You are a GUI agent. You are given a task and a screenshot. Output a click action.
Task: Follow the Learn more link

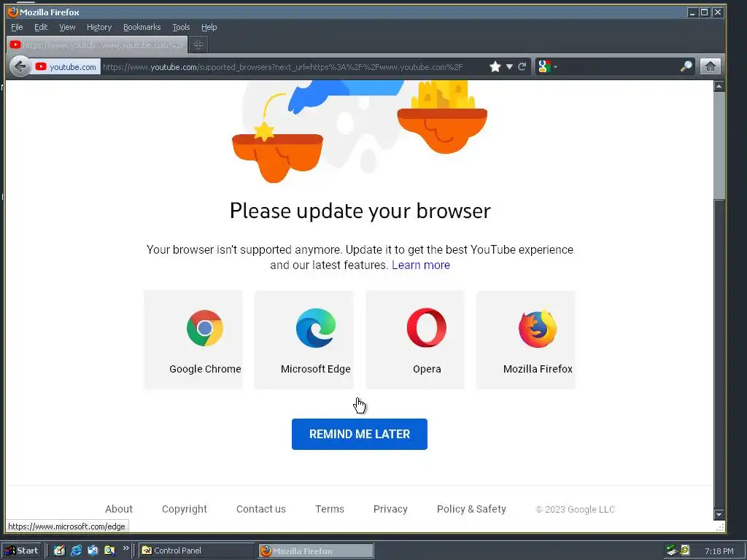421,265
